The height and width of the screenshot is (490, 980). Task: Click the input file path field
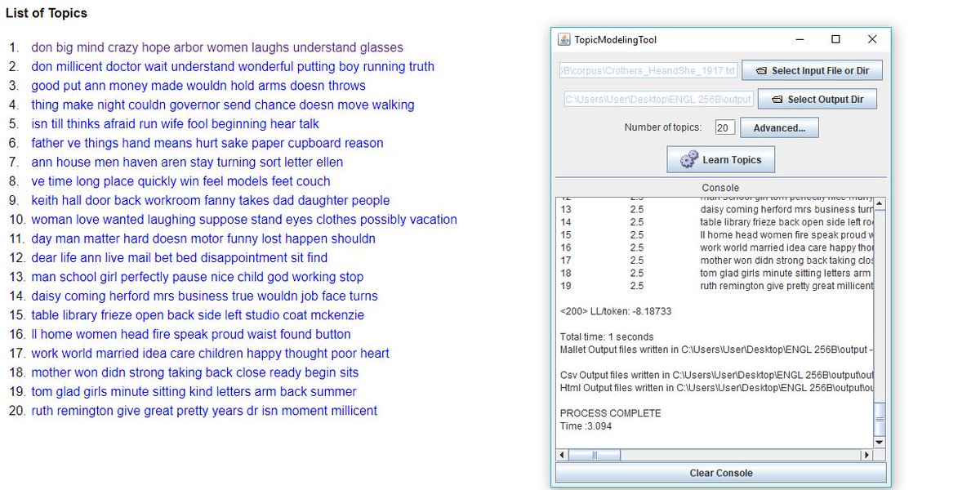tap(648, 71)
